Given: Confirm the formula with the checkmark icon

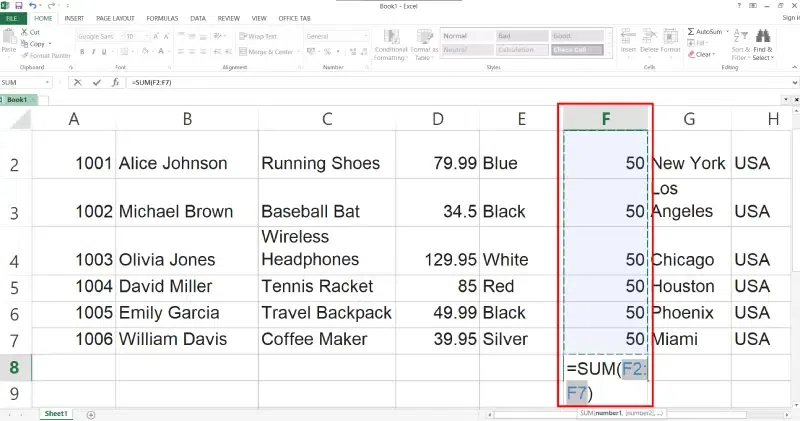Looking at the screenshot, I should pos(97,82).
